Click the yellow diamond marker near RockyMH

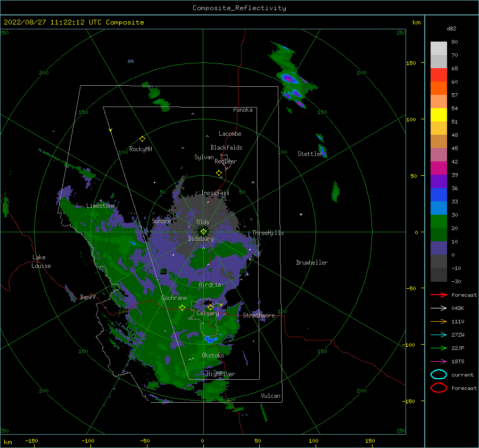(142, 139)
